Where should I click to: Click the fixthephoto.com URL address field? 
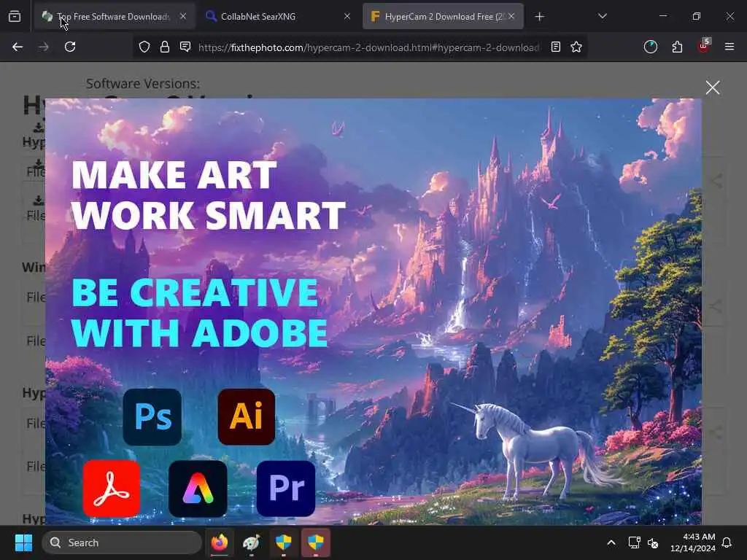point(368,47)
